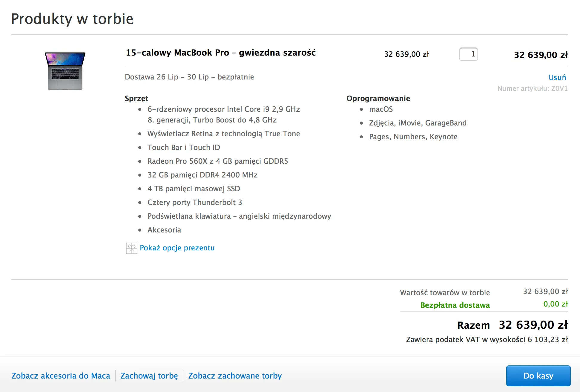Click the gift box icon

pyautogui.click(x=131, y=248)
